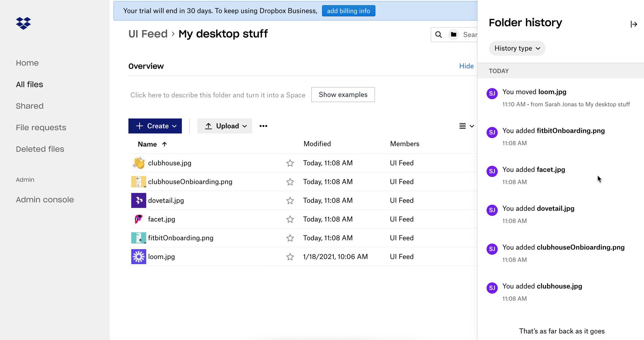Open the three-dots more actions menu
The width and height of the screenshot is (644, 340).
263,126
